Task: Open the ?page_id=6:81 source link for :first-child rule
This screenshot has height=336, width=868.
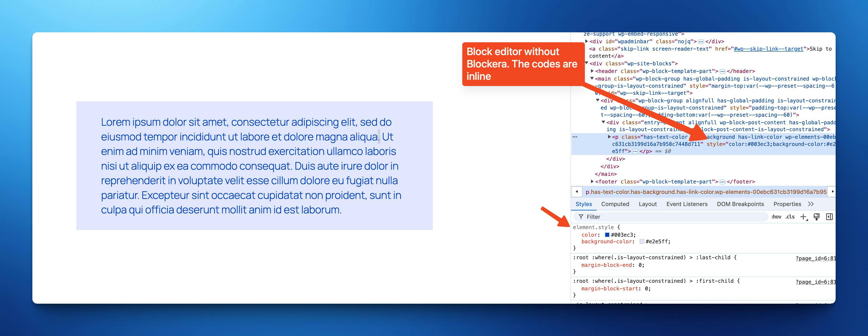Action: pos(815,282)
